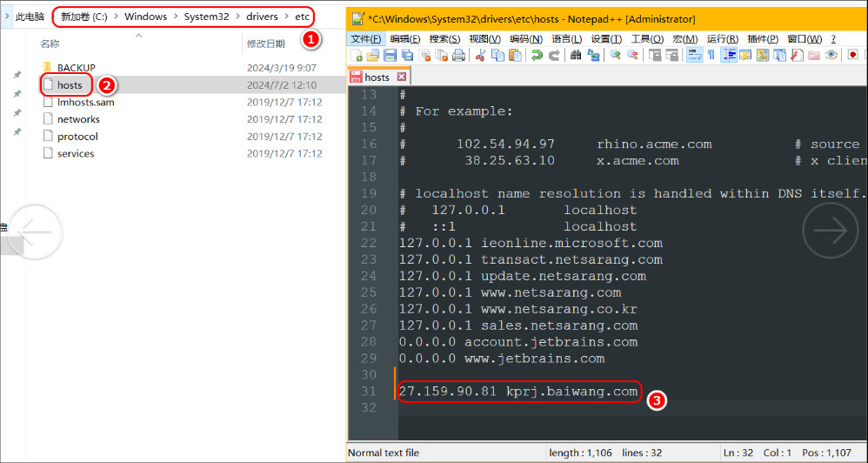This screenshot has width=868, height=463.
Task: Toggle Show all characters pilcrow icon
Action: pyautogui.click(x=711, y=55)
